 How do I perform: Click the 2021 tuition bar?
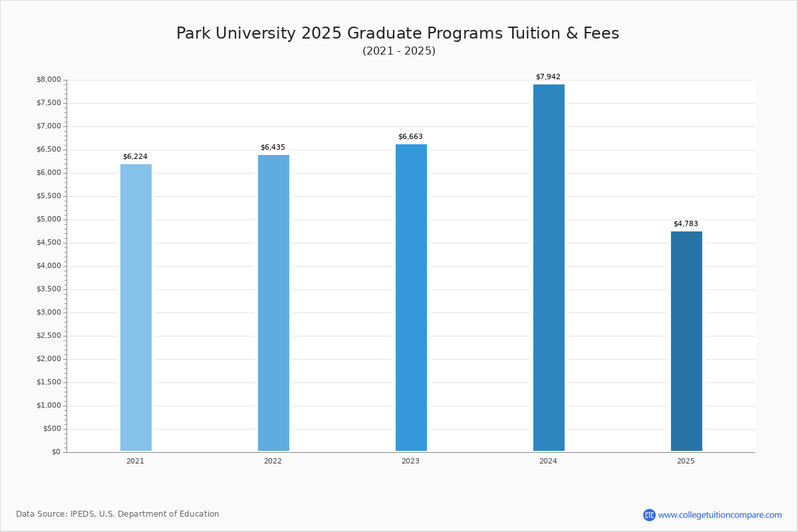point(136,307)
